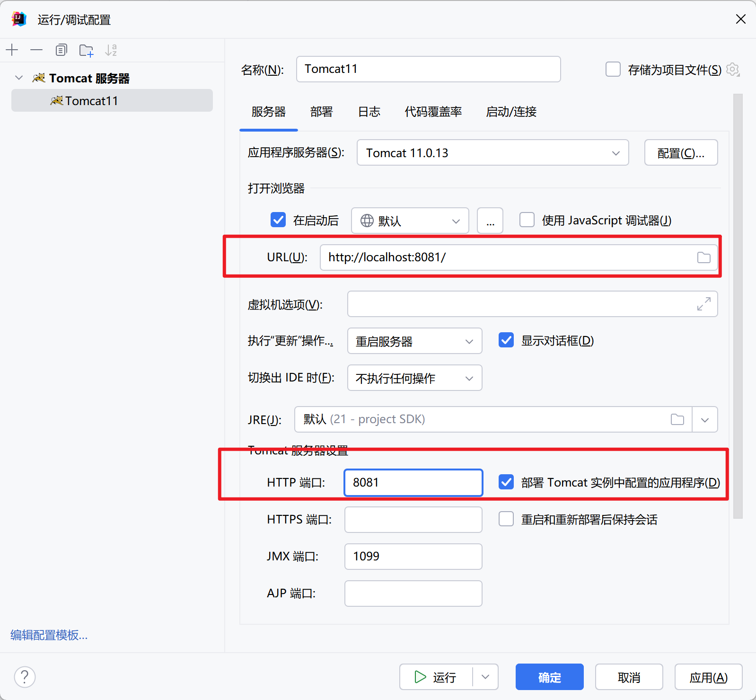Screen dimensions: 756x700
Task: Open the browser 默认 dropdown
Action: 410,221
